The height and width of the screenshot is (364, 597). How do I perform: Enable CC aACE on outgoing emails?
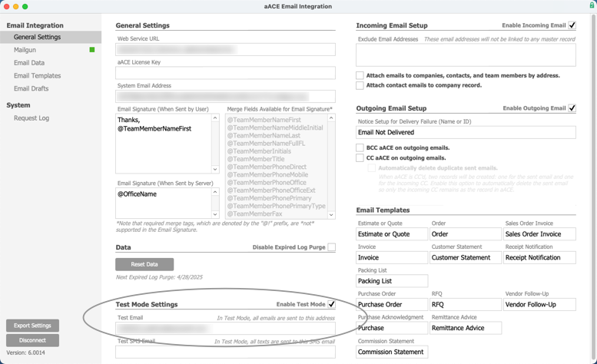tap(360, 157)
